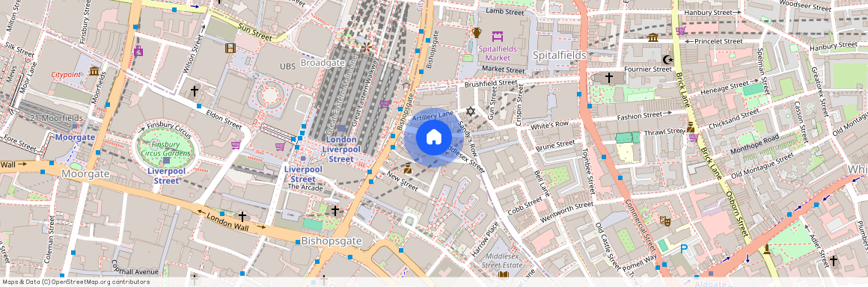Click the Fournier Street label

coord(649,70)
